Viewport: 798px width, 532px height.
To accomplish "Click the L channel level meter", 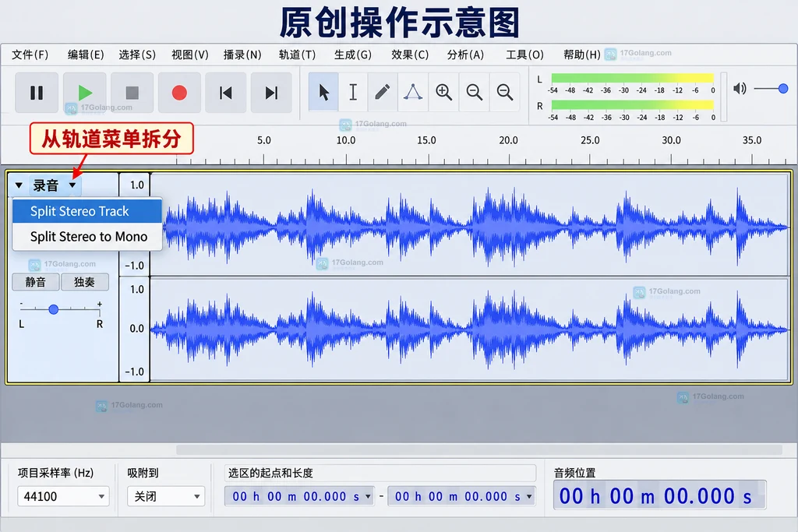I will pyautogui.click(x=632, y=79).
